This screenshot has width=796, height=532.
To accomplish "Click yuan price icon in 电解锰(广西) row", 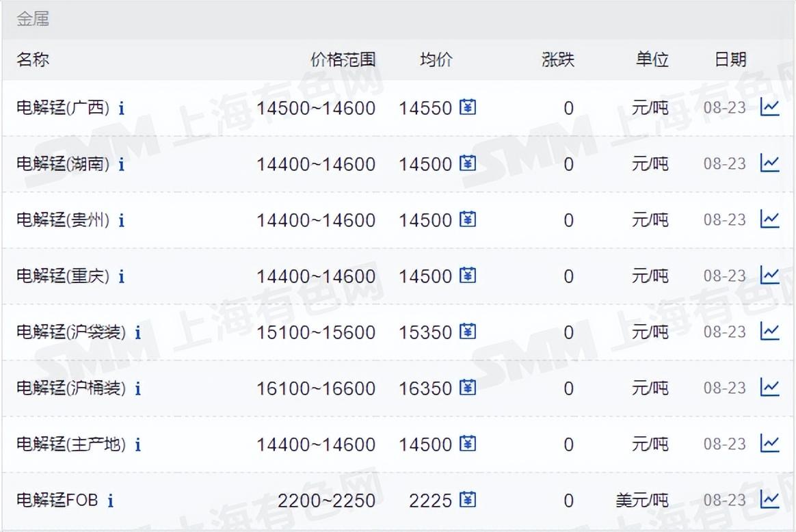I will [468, 107].
